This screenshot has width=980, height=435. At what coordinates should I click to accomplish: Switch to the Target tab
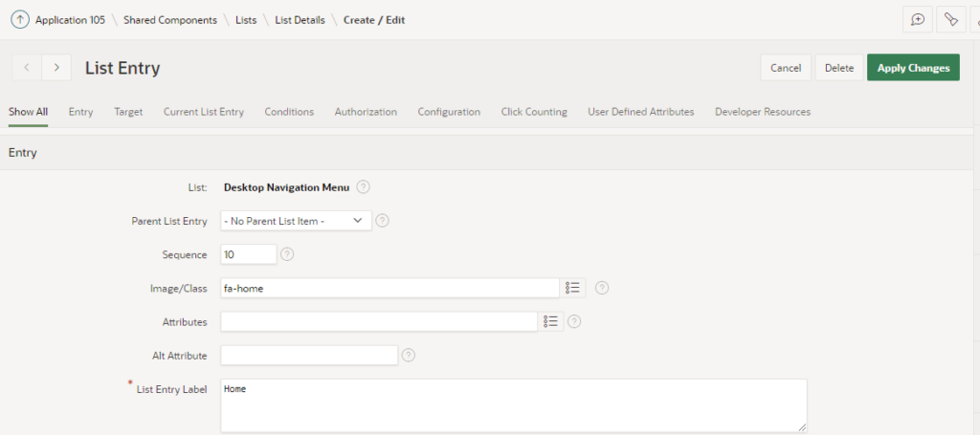pos(128,112)
